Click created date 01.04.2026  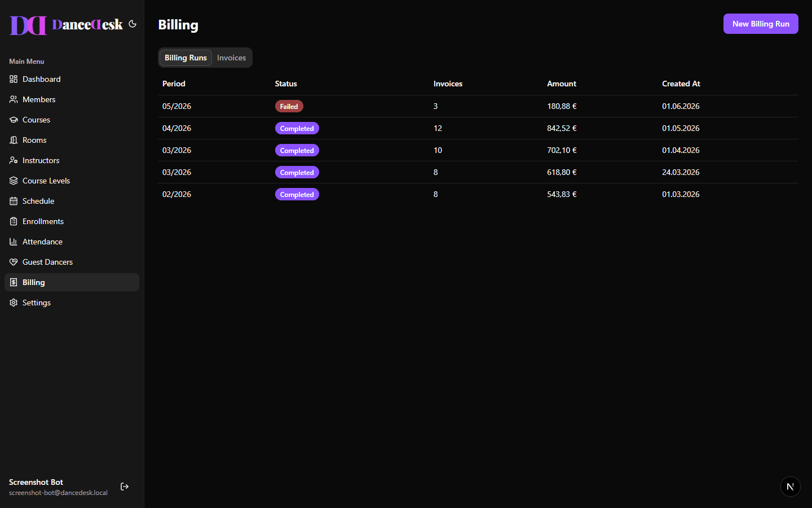click(x=681, y=150)
